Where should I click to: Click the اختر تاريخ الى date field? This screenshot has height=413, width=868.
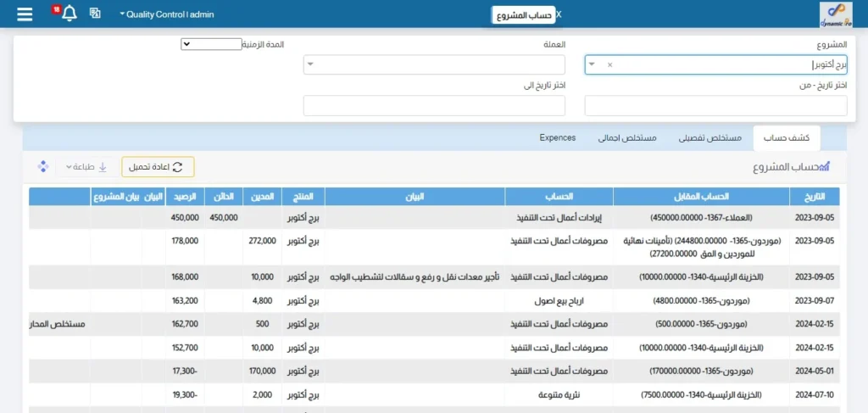(434, 106)
